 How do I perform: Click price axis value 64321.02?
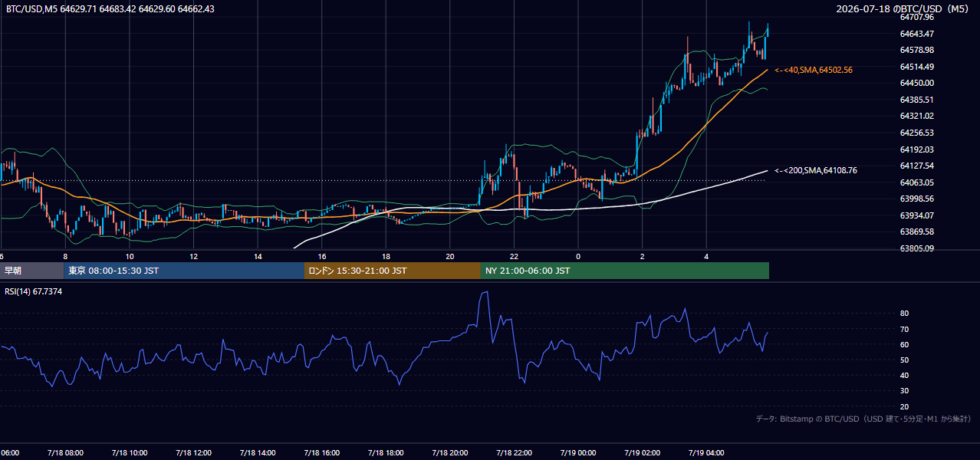pos(917,116)
